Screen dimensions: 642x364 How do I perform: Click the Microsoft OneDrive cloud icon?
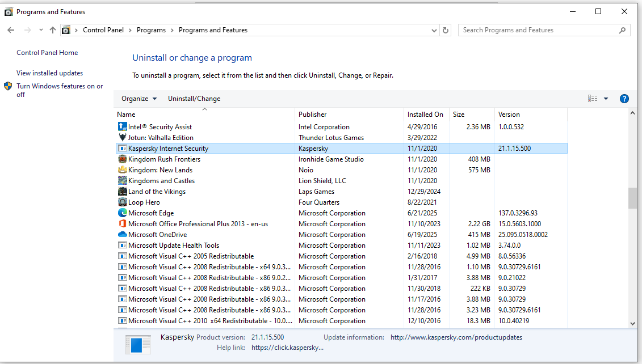pos(122,234)
